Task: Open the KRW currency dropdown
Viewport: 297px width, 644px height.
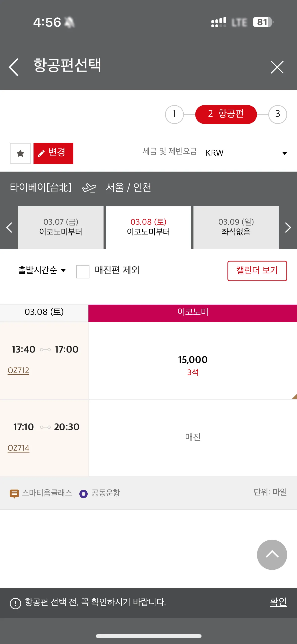Action: pyautogui.click(x=246, y=153)
